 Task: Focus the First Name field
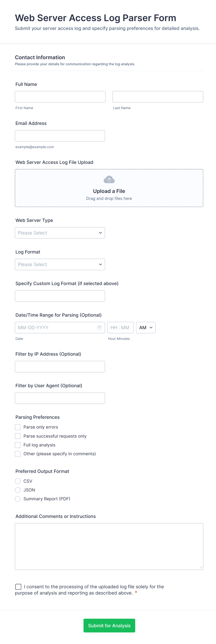pyautogui.click(x=60, y=97)
